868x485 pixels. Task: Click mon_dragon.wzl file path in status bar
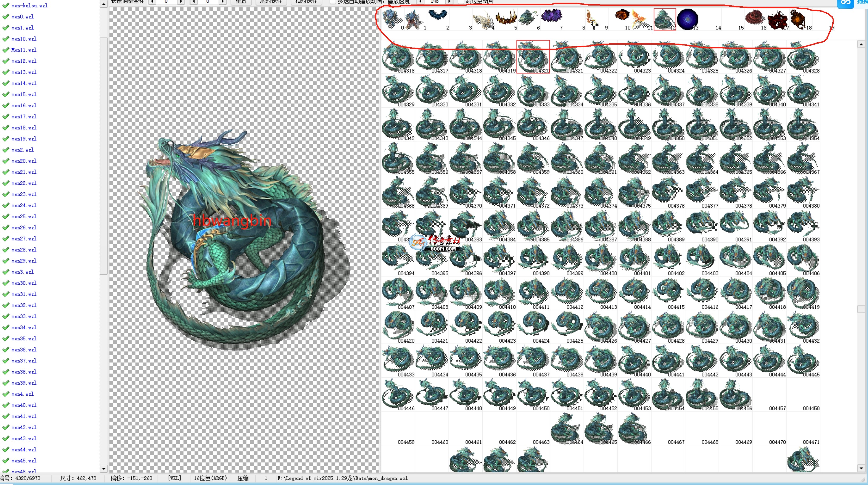[x=342, y=478]
